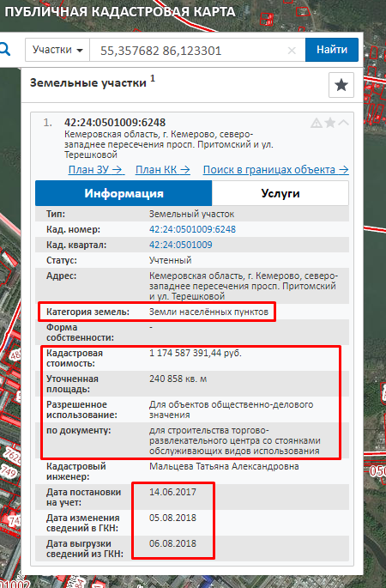386x588 pixels.
Task: Open the План КК link
Action: pos(163,170)
